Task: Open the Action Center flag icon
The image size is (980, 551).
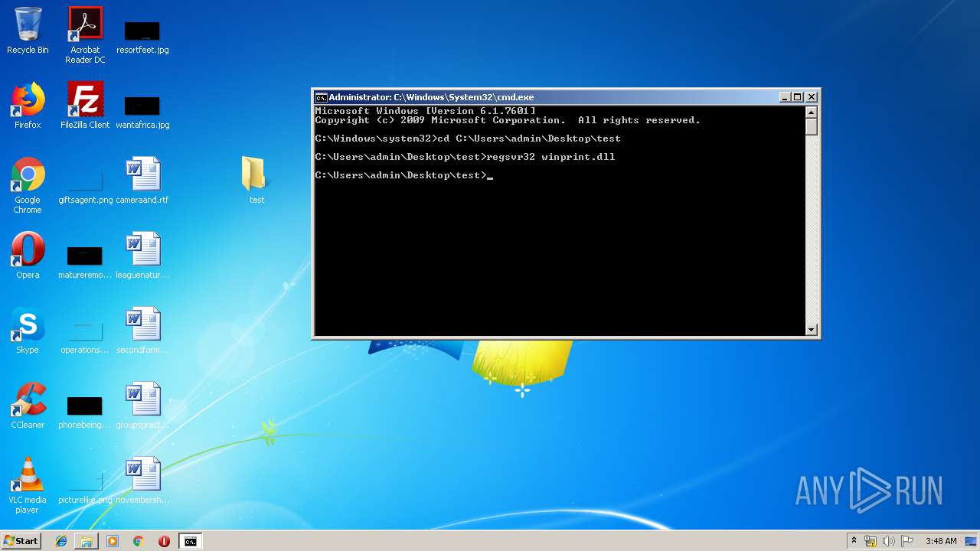Action: (907, 541)
